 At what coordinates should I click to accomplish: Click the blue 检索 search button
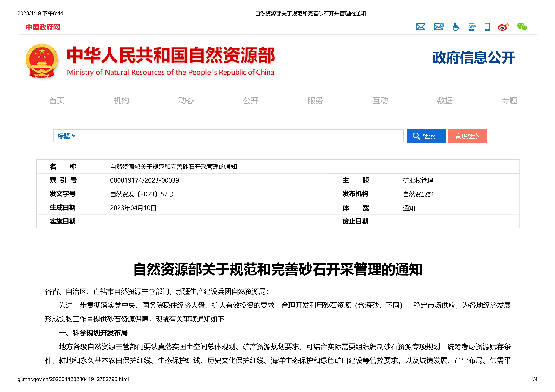pyautogui.click(x=426, y=136)
